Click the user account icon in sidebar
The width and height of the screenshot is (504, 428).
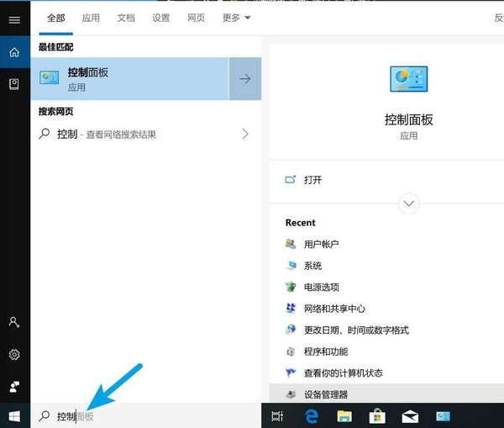point(14,322)
